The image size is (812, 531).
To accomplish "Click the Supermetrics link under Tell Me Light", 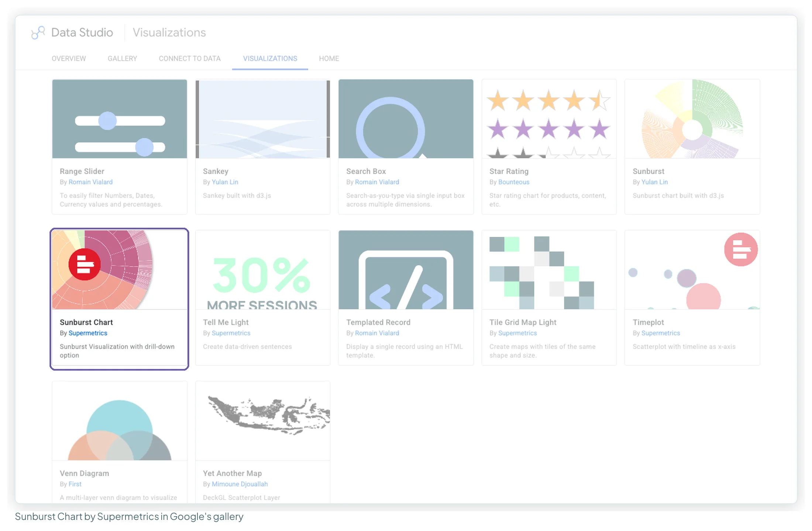I will 231,333.
